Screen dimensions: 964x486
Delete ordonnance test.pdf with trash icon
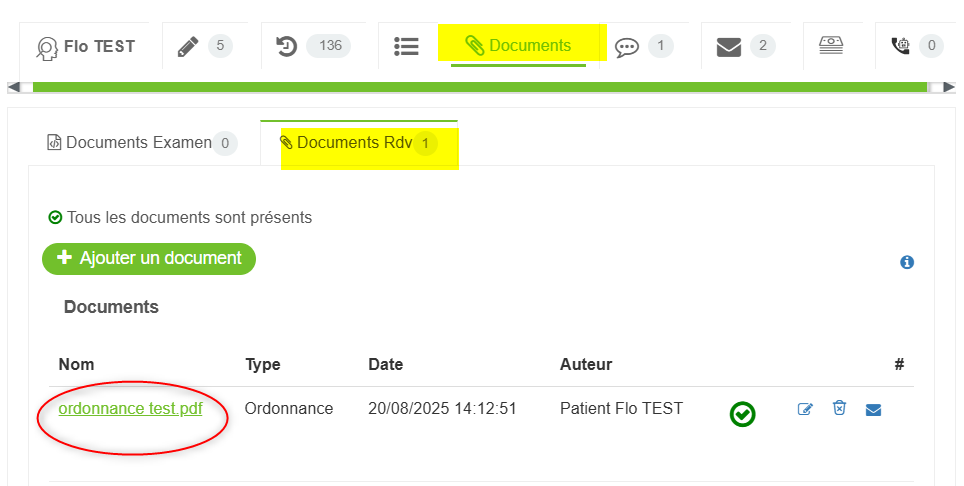click(840, 408)
